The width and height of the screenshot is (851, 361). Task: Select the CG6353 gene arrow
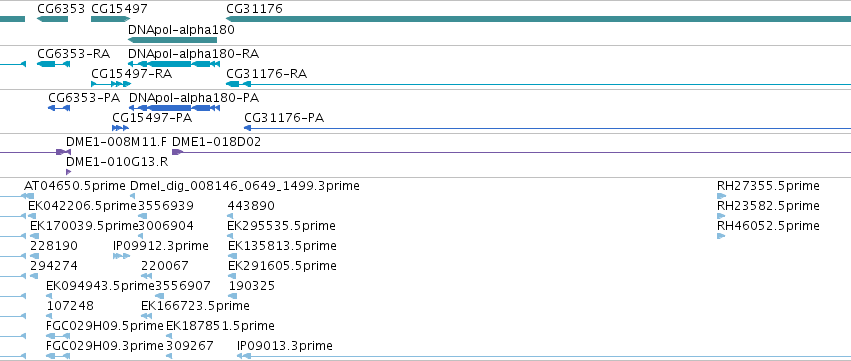tap(52, 20)
